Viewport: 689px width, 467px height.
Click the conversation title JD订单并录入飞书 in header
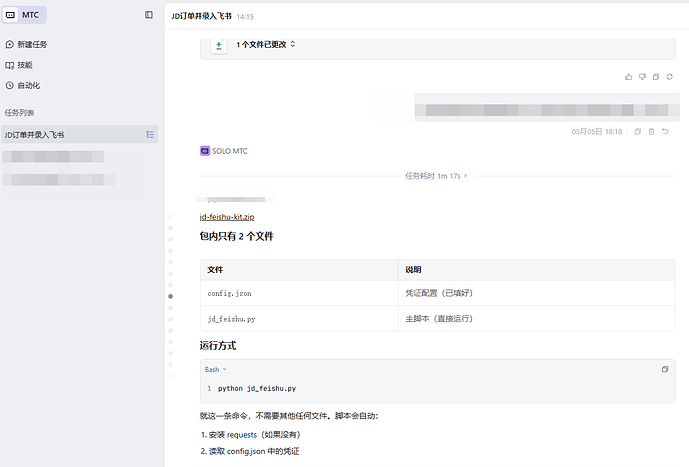tap(202, 16)
